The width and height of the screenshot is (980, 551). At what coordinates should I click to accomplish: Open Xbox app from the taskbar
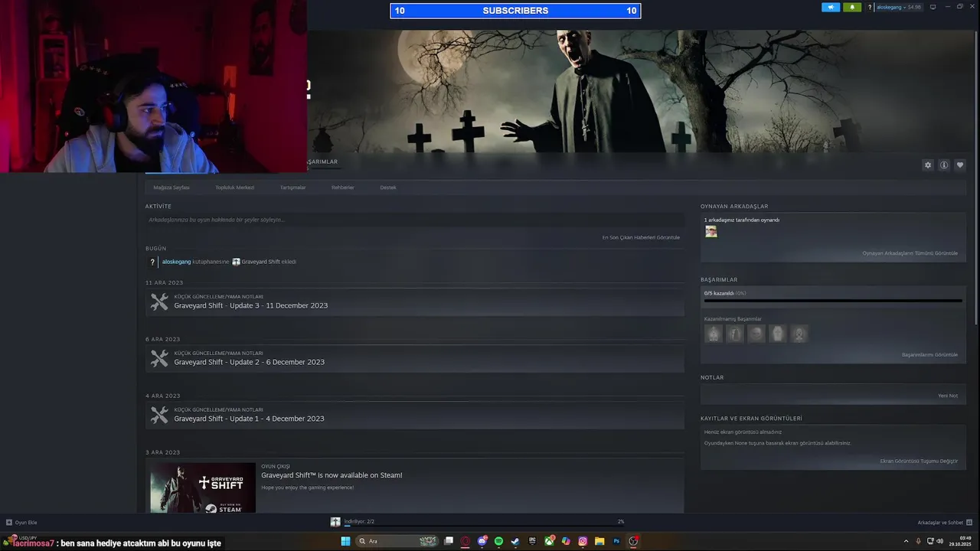pos(549,541)
